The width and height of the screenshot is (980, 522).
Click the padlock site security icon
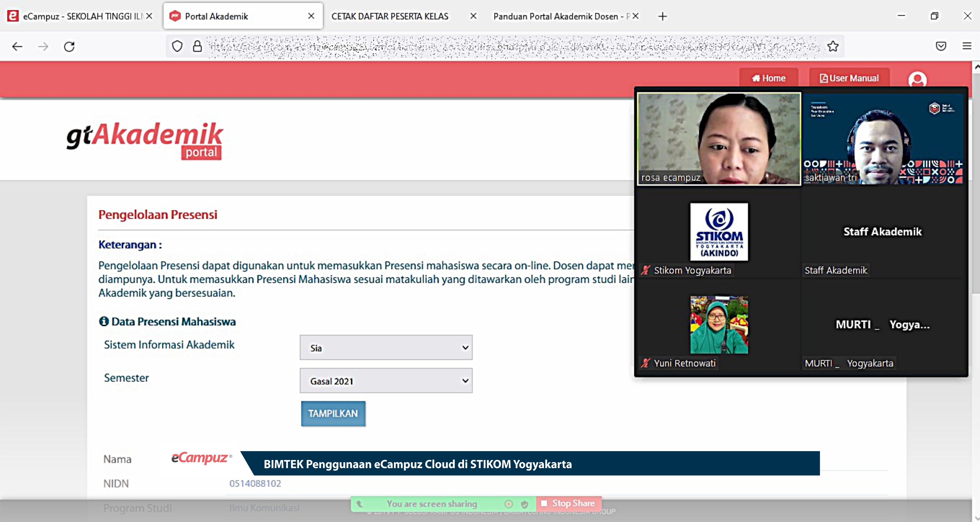(197, 46)
